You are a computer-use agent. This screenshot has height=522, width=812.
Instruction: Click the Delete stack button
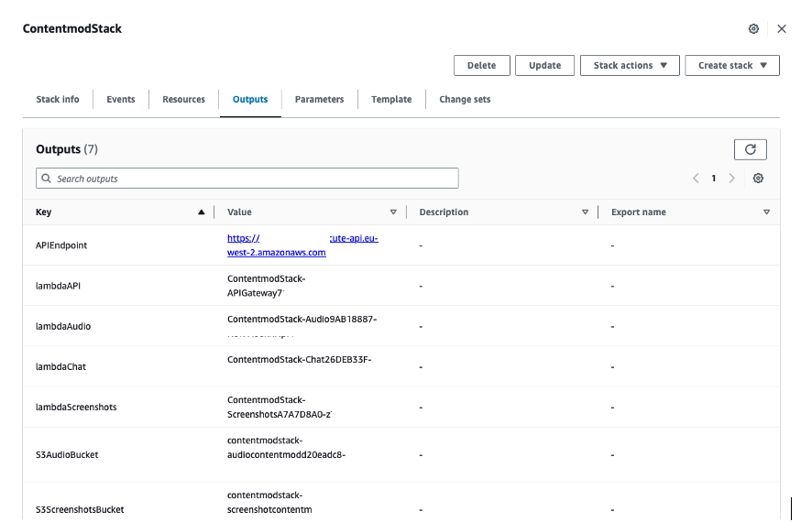pos(481,66)
